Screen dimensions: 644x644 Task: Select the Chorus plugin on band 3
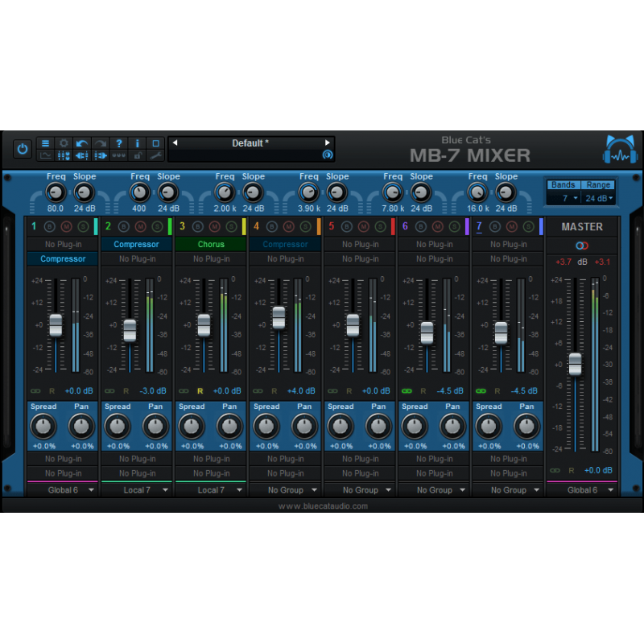click(211, 244)
